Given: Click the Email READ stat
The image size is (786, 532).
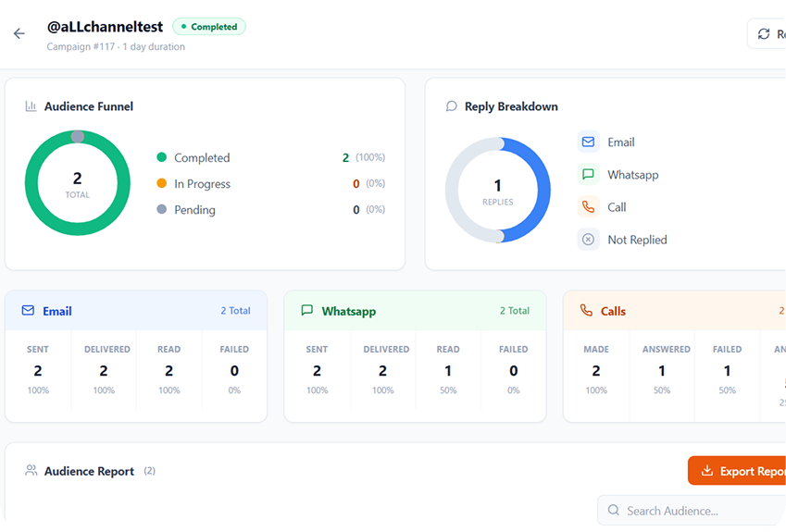Looking at the screenshot, I should click(x=168, y=370).
